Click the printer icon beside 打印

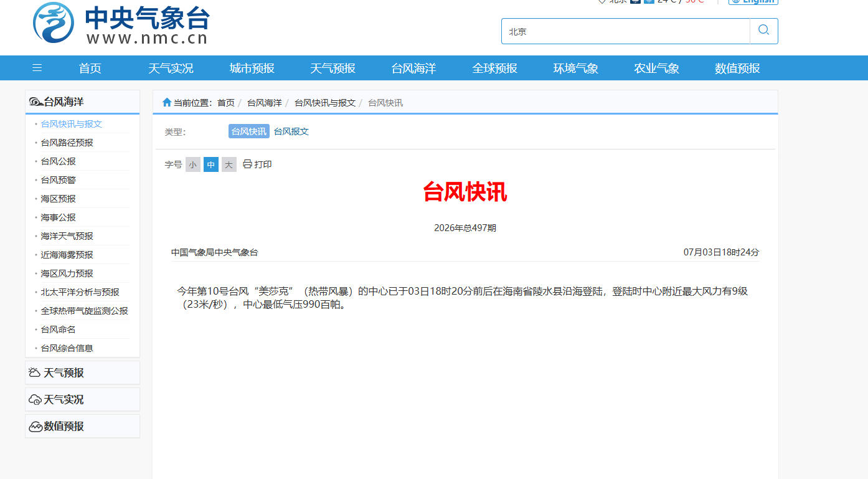(247, 164)
